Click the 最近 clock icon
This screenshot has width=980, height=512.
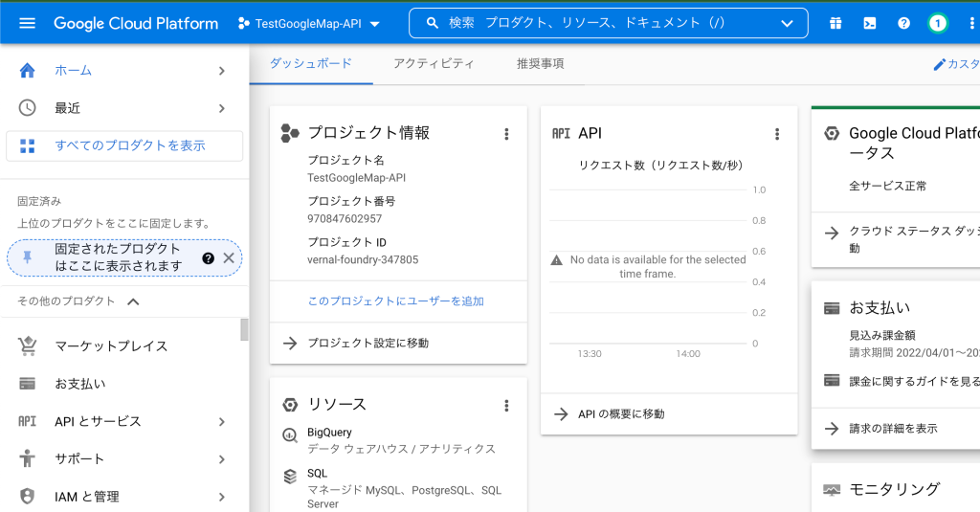tap(27, 107)
